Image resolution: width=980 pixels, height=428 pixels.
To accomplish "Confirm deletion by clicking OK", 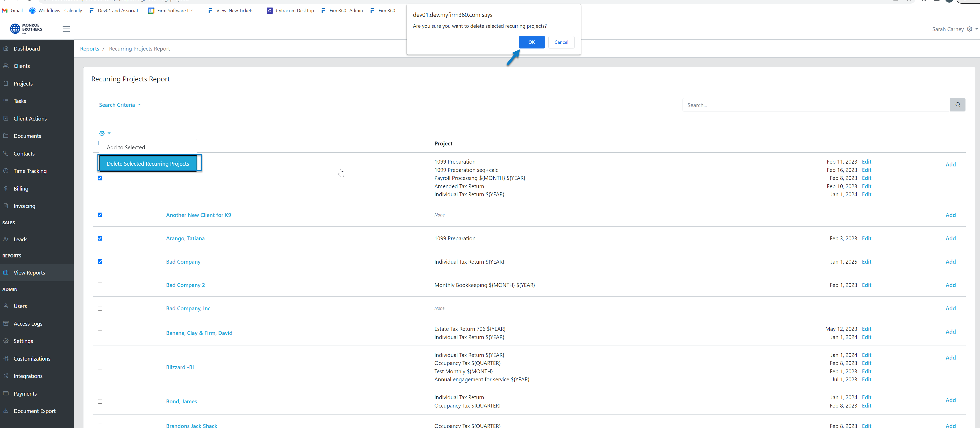I will [x=531, y=42].
